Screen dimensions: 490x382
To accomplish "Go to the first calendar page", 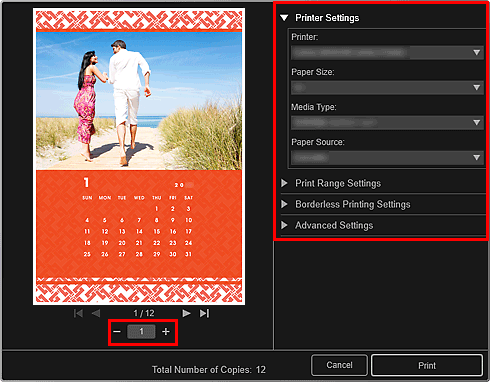I will point(78,313).
